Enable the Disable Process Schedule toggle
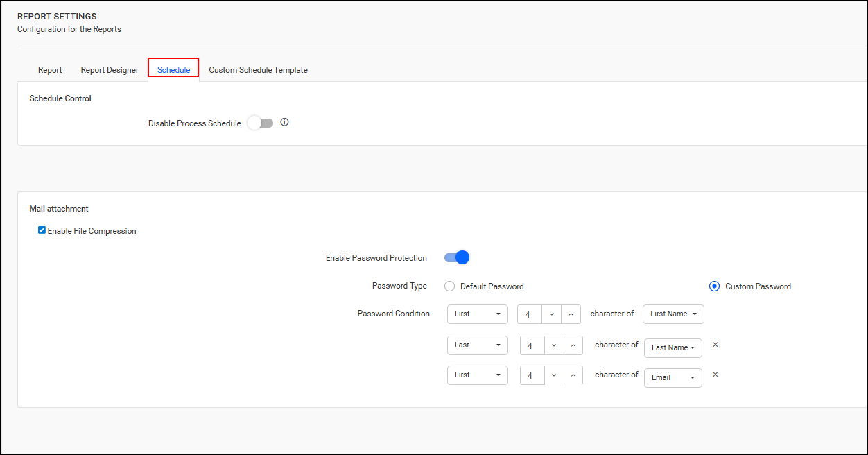Screen dimensions: 868x455 coord(260,122)
